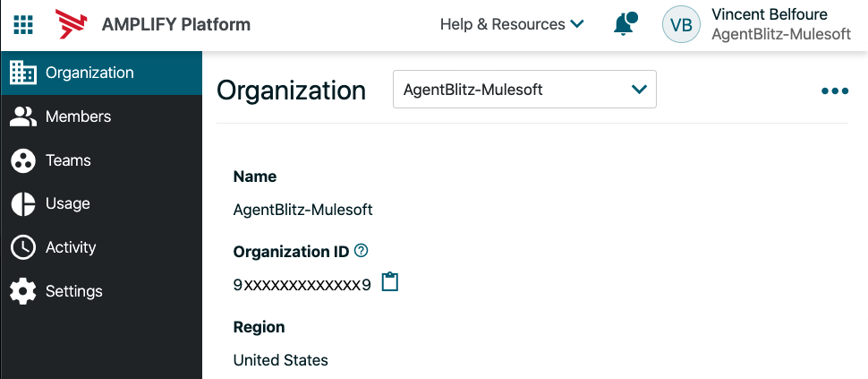This screenshot has height=379, width=868.
Task: Open the notifications bell
Action: (625, 24)
